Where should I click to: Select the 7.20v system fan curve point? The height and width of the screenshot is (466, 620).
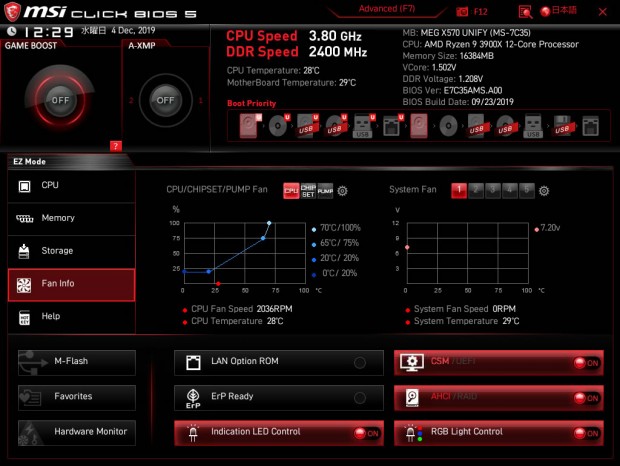click(407, 247)
